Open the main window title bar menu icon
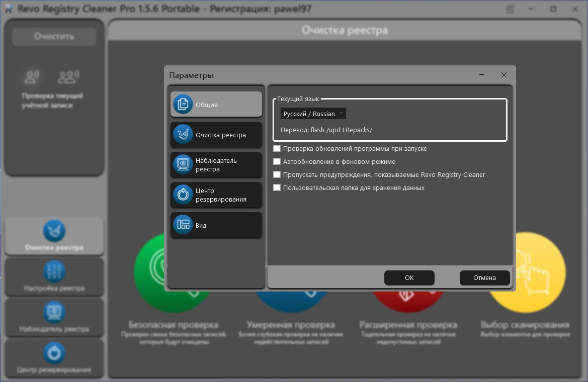Screen dimensions: 588x382 [510, 9]
